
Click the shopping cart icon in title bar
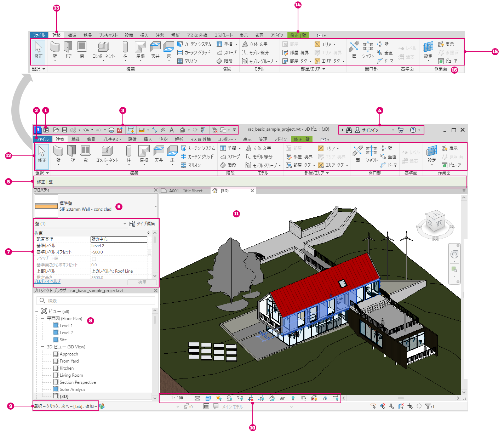[x=401, y=130]
